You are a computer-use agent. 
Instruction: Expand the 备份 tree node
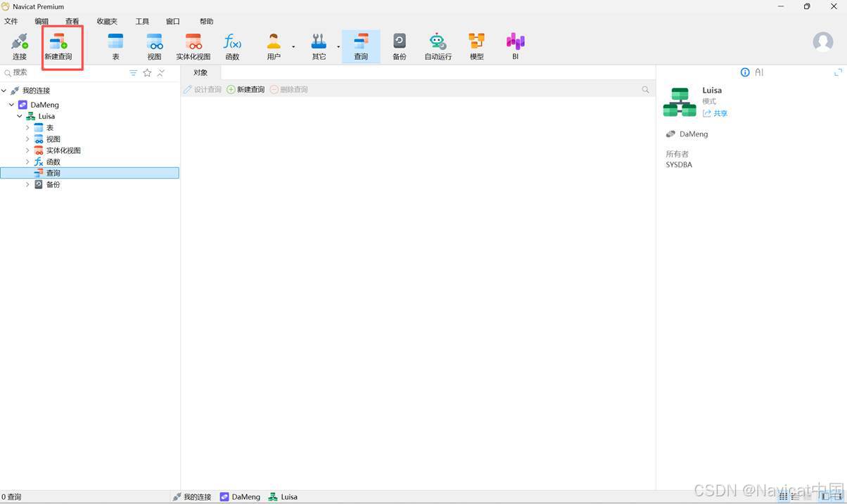tap(28, 184)
